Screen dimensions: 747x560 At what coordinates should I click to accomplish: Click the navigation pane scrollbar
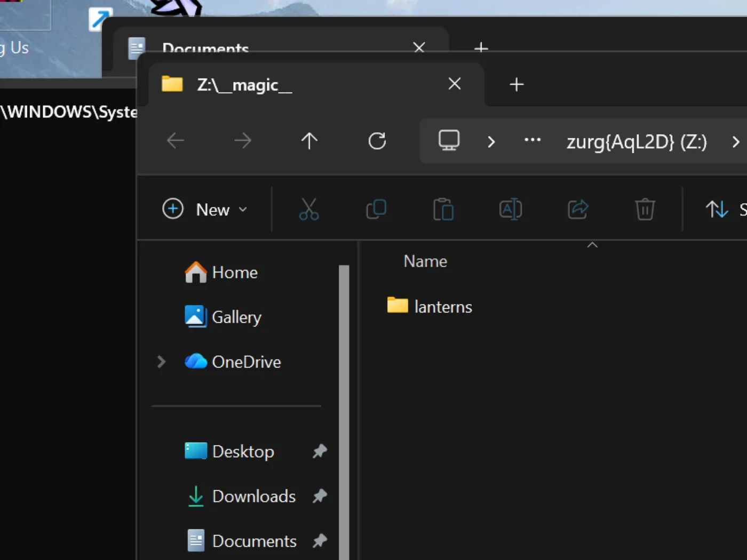tap(344, 412)
